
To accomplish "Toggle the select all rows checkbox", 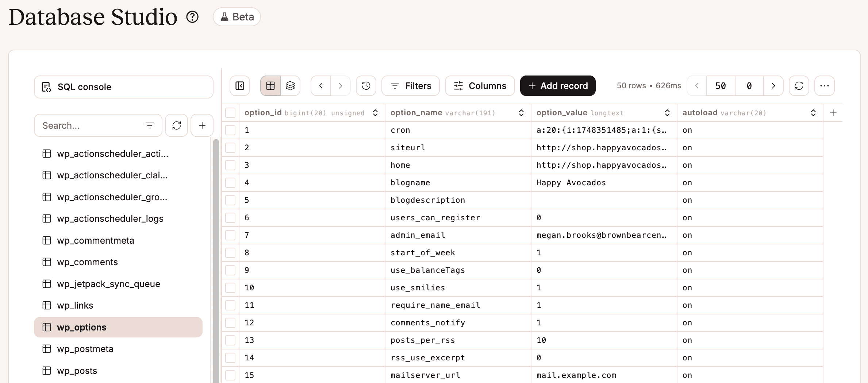I will [230, 113].
